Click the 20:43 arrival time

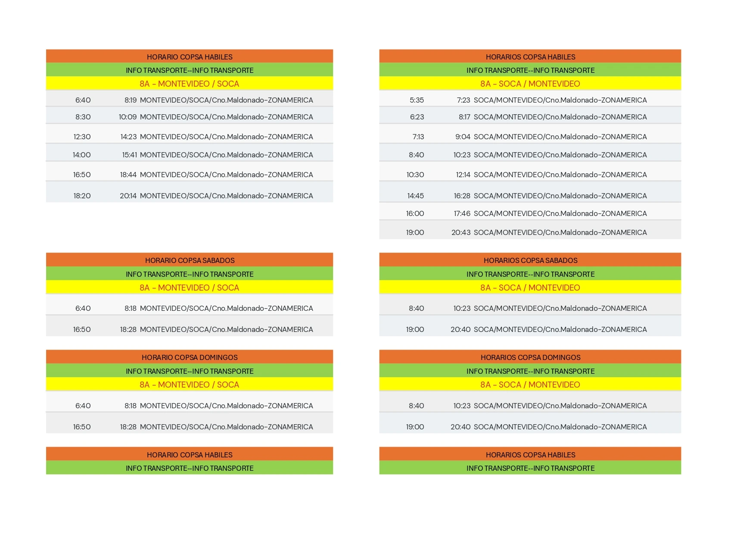(461, 232)
